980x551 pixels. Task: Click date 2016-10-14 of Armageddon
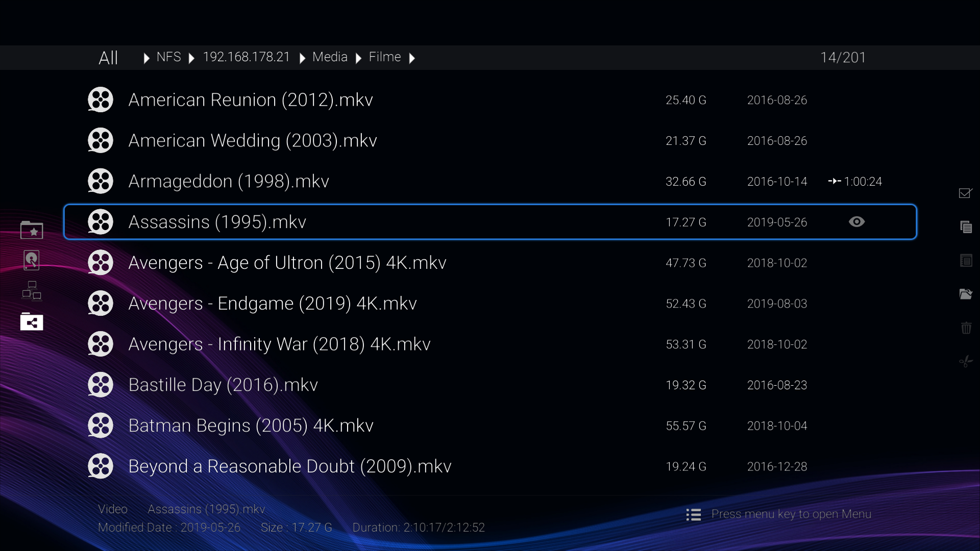pyautogui.click(x=777, y=182)
